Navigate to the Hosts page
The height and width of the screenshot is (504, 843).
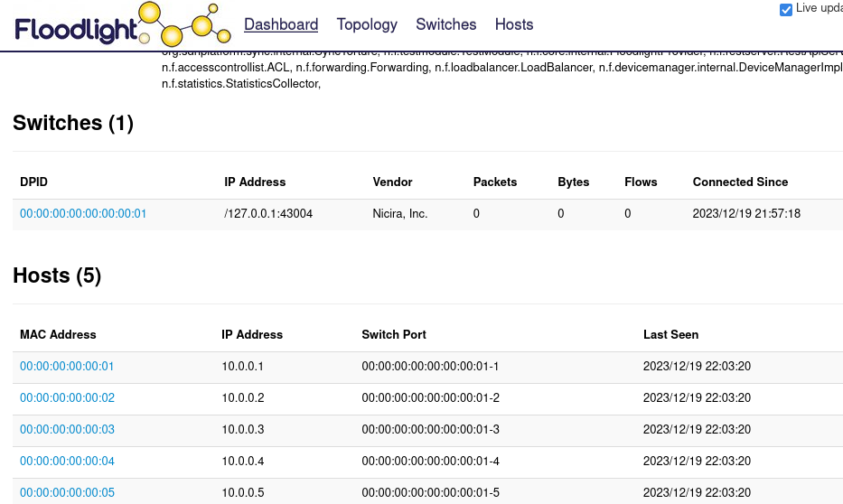pyautogui.click(x=514, y=24)
